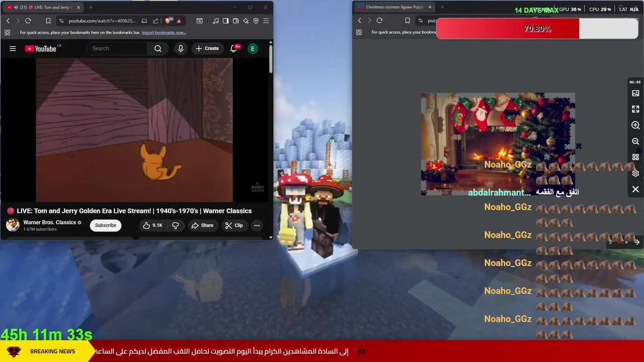Arrange puzzle pieces with grid icon
644x362 pixels.
click(x=635, y=157)
